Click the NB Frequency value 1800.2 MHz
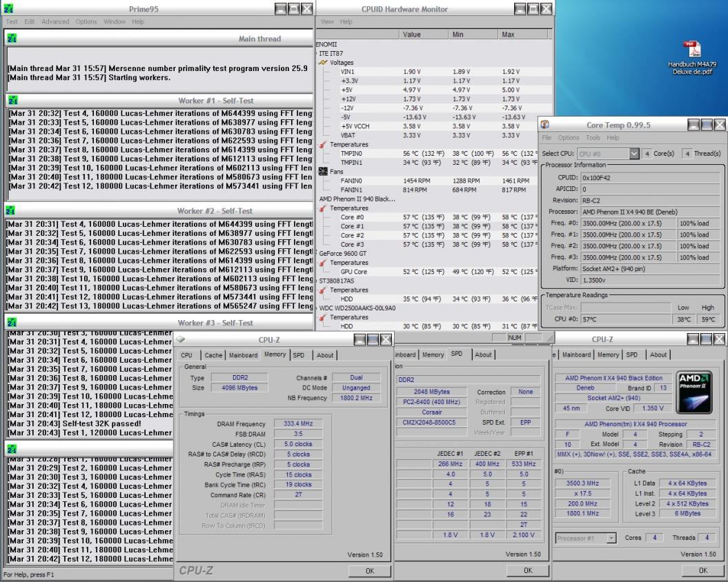The image size is (728, 582). [356, 398]
